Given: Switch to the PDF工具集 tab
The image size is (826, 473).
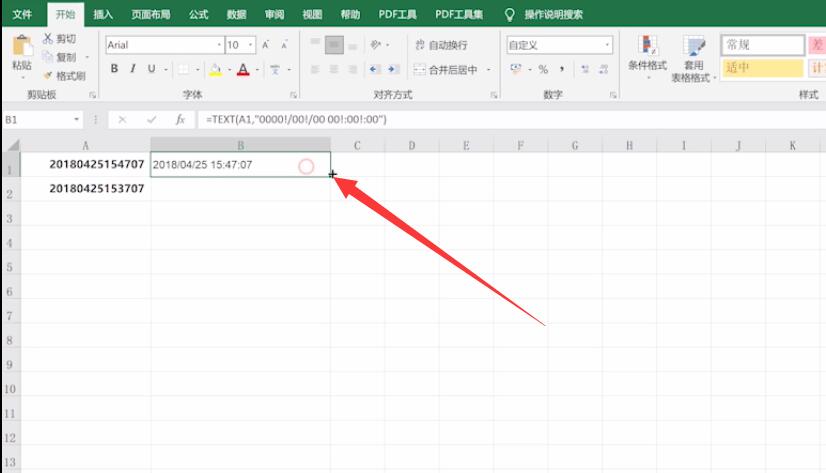Looking at the screenshot, I should pyautogui.click(x=459, y=14).
